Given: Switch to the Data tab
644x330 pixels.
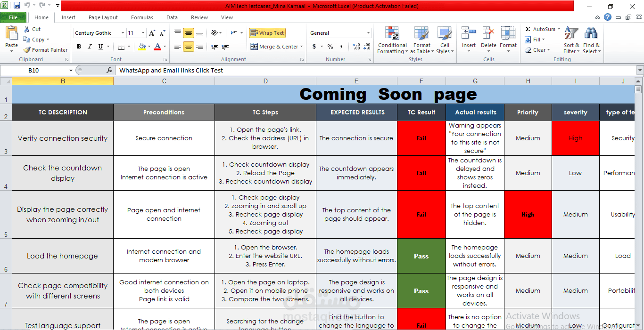Looking at the screenshot, I should (x=172, y=17).
